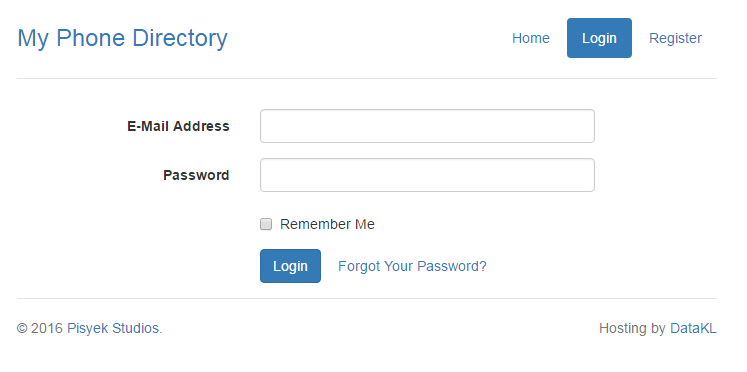Screen dimensions: 747x372
Task: Click the Remember Me label text
Action: point(327,224)
